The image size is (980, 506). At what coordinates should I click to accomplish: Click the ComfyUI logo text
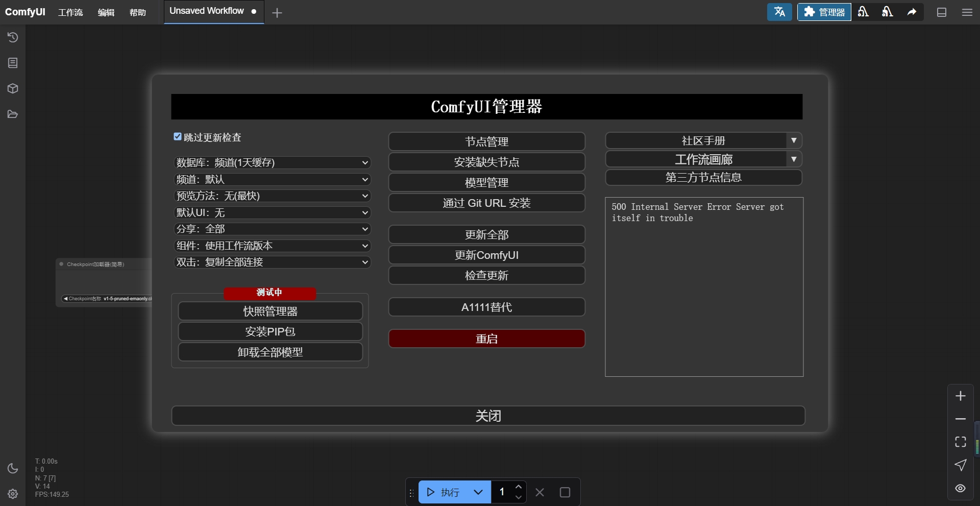click(x=25, y=12)
